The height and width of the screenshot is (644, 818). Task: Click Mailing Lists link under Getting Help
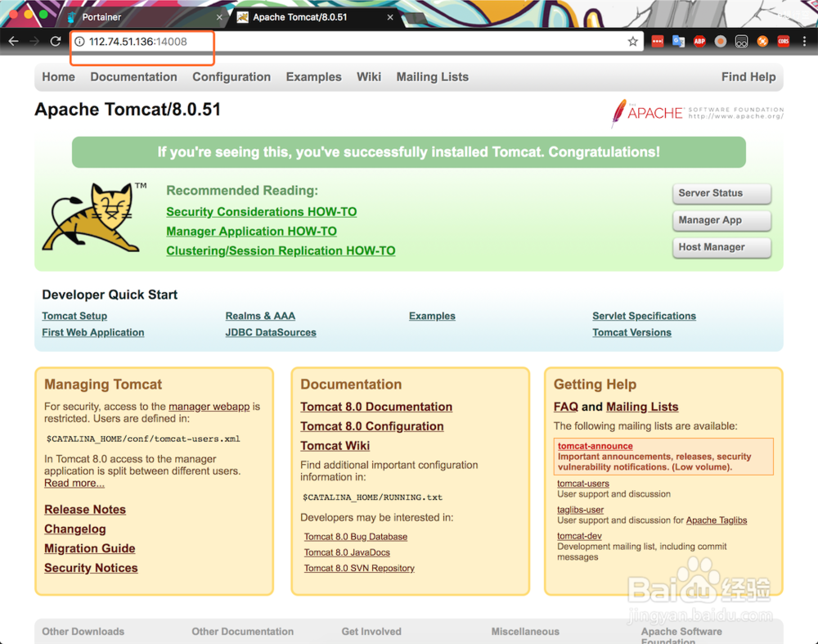642,407
